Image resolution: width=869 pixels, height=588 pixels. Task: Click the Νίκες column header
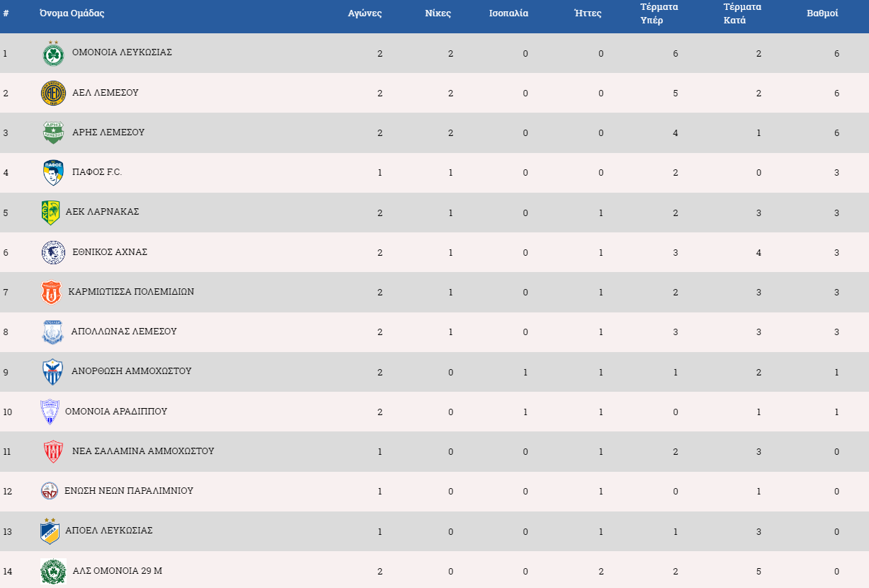[438, 13]
